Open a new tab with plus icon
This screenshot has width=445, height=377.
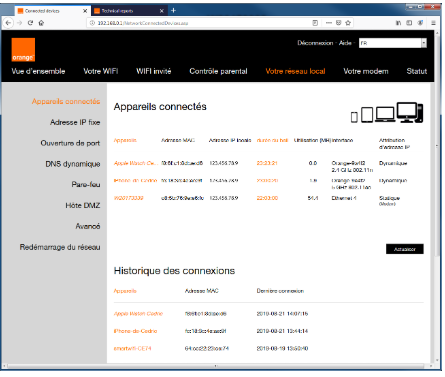173,11
